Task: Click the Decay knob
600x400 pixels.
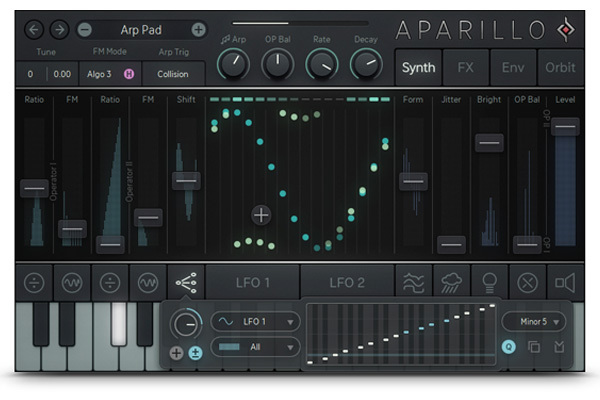Action: (x=366, y=64)
